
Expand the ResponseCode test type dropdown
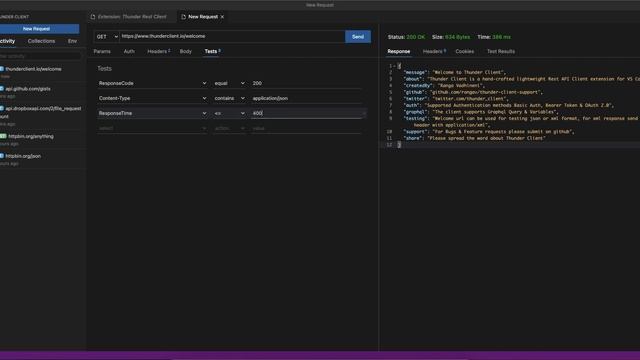152,83
